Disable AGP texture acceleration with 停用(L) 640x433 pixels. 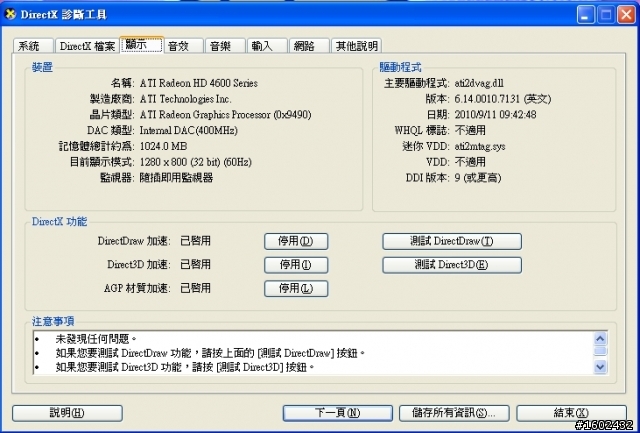click(x=296, y=289)
